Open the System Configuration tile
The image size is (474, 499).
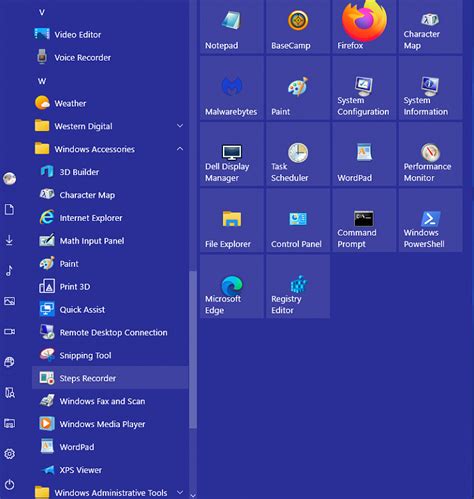tap(364, 88)
